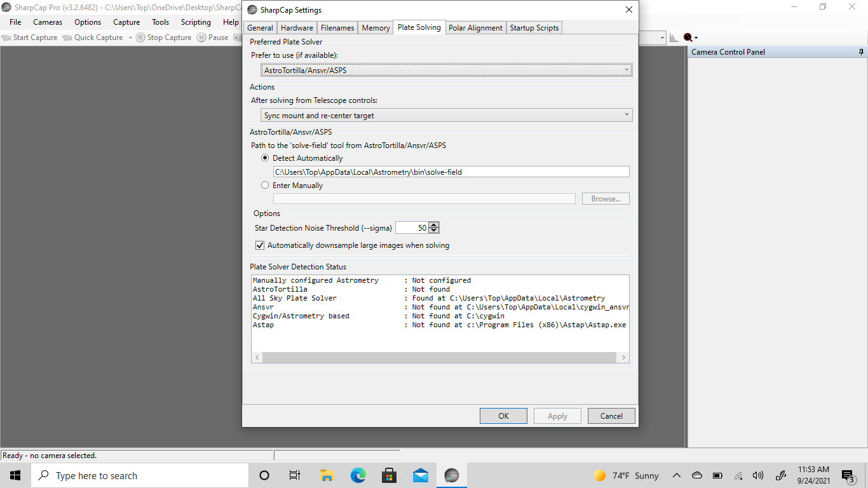Open the after-solving action dropdown
Viewport: 868px width, 488px height.
click(x=447, y=116)
